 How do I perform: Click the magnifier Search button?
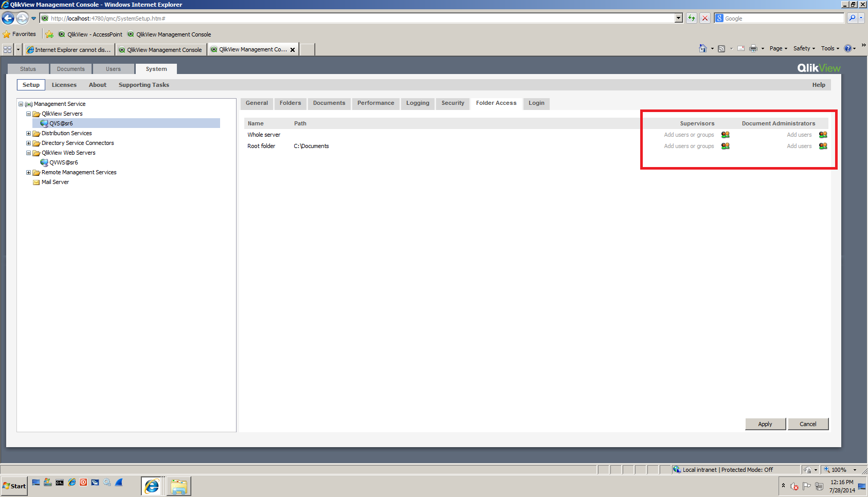[852, 18]
